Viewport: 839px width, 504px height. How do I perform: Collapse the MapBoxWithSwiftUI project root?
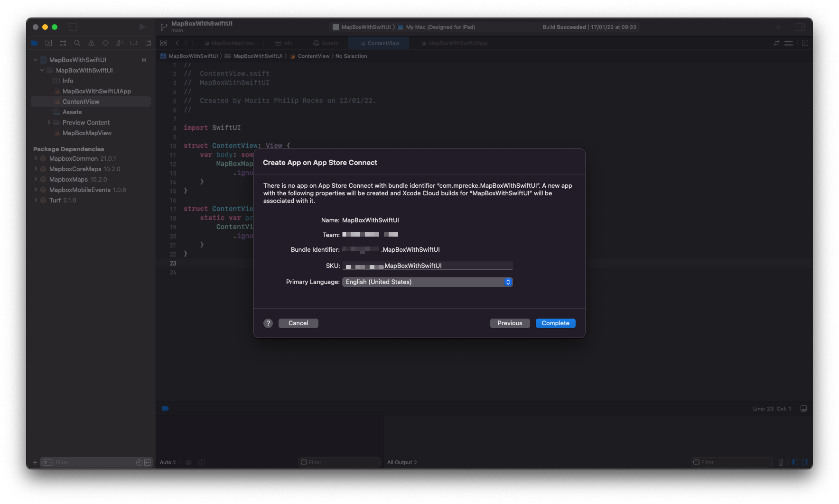[x=35, y=60]
